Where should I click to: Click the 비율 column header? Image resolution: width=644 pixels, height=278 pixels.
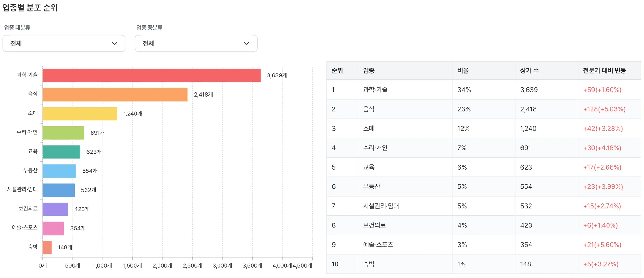(x=463, y=71)
